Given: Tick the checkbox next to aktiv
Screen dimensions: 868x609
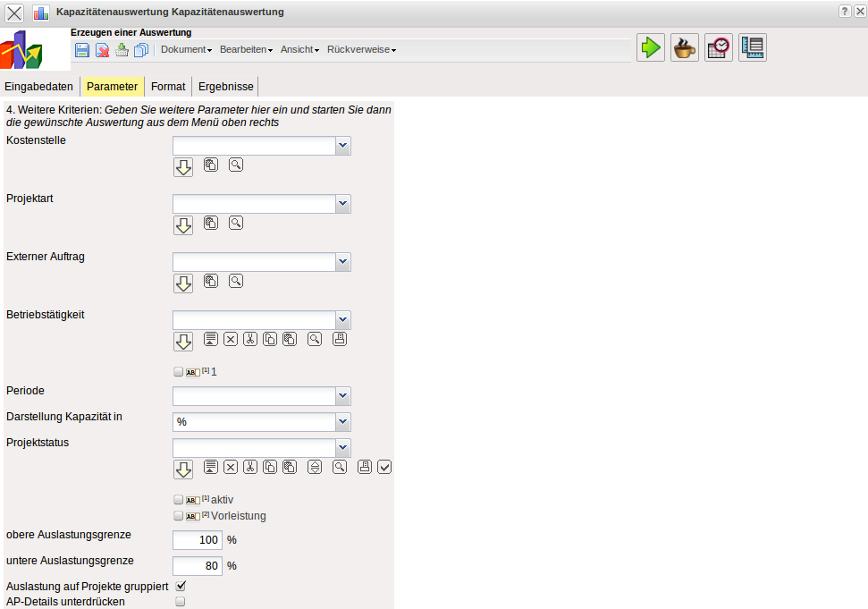Looking at the screenshot, I should [x=178, y=499].
